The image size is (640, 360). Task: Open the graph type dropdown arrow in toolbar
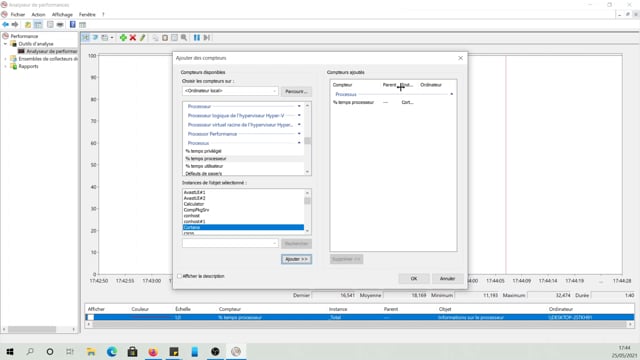(112, 38)
